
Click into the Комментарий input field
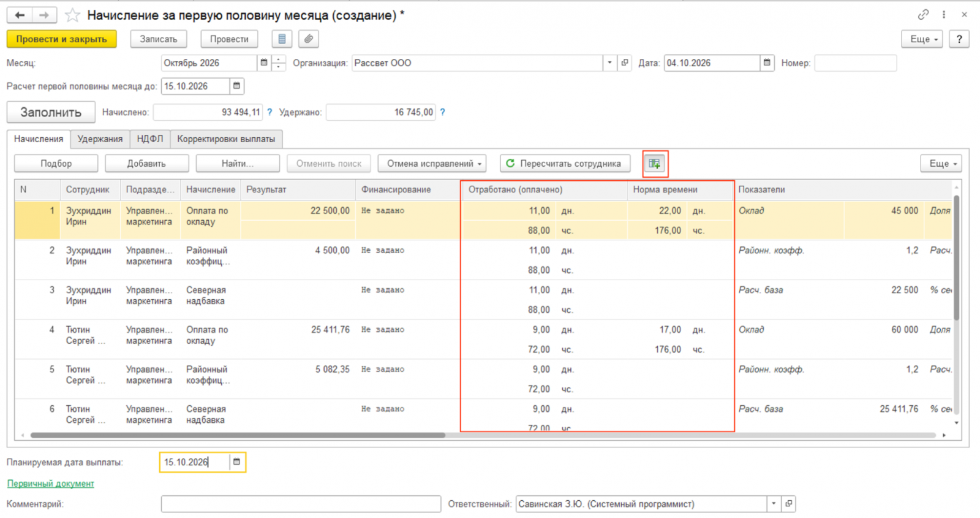coord(301,504)
